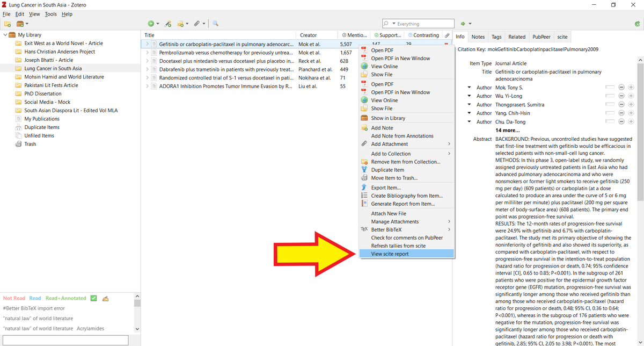
Task: Select the Trash in the library pane
Action: tap(30, 144)
